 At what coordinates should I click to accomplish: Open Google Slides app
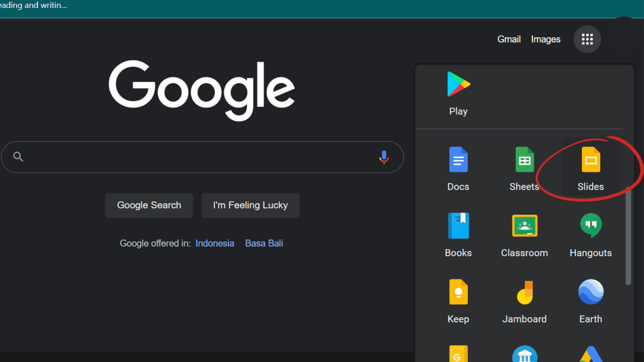590,168
